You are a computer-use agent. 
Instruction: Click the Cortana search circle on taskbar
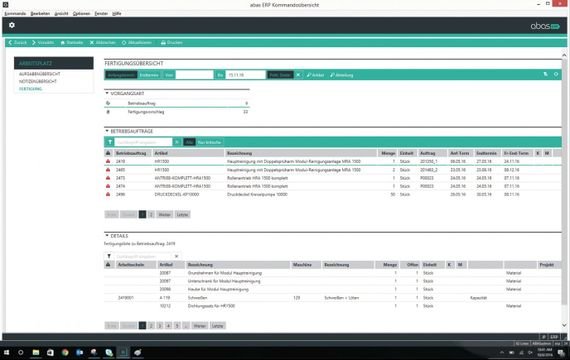tap(21, 352)
